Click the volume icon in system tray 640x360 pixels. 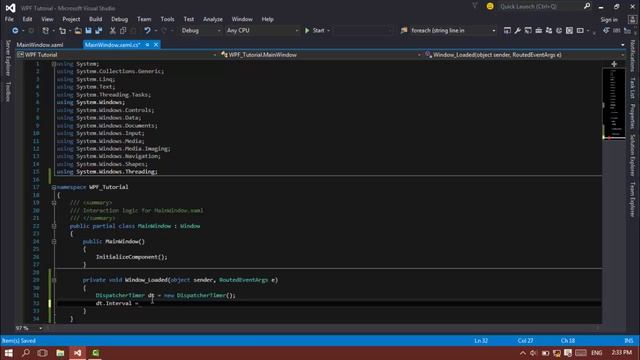(533, 353)
